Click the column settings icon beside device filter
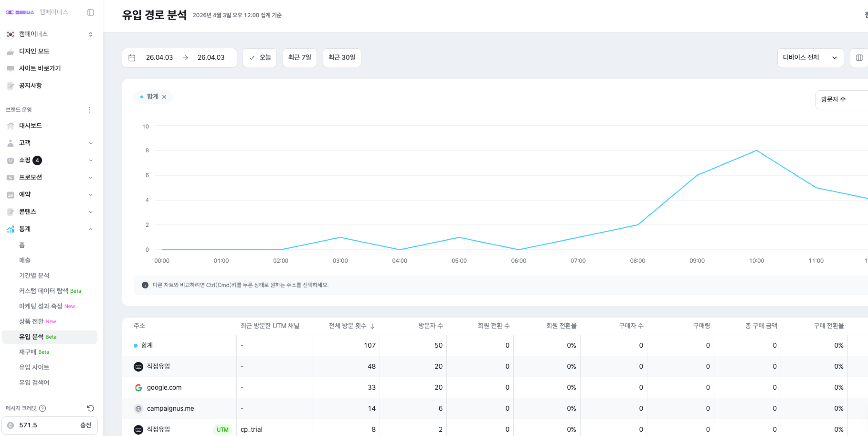868x436 pixels. coord(859,58)
